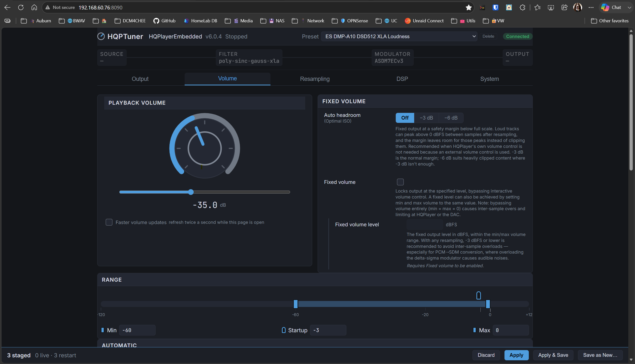Open the browser home page
635x364 pixels.
pyautogui.click(x=34, y=7)
